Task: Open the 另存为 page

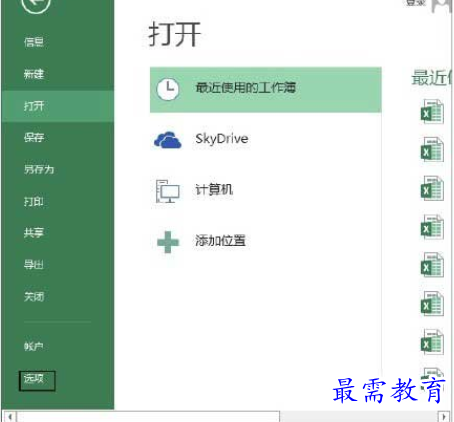Action: (x=39, y=169)
